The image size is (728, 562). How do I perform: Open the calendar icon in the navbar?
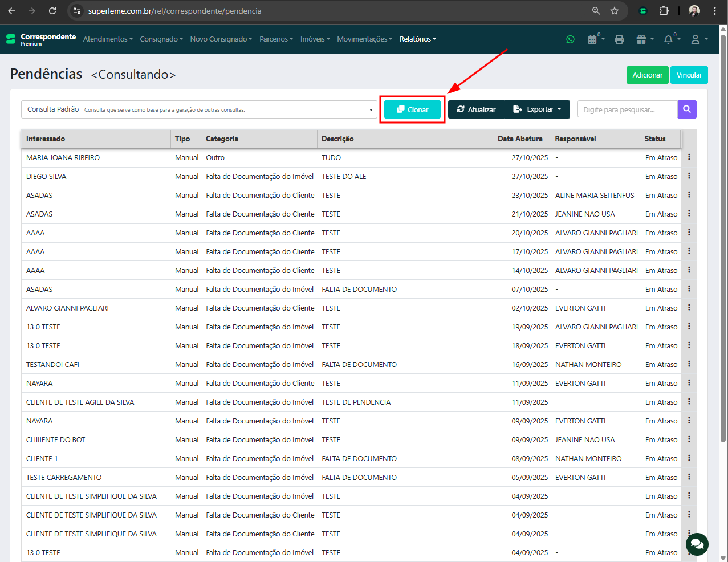(x=593, y=39)
